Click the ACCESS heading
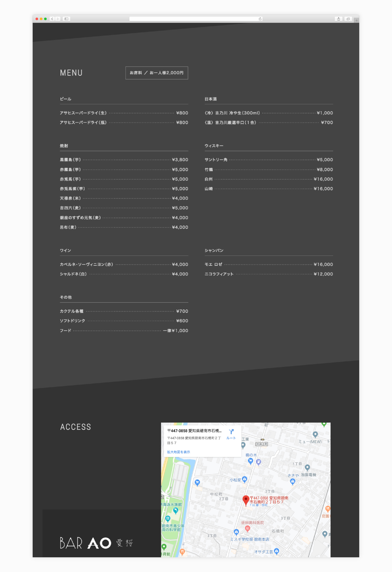Screen dimensions: 392x572 (x=75, y=427)
